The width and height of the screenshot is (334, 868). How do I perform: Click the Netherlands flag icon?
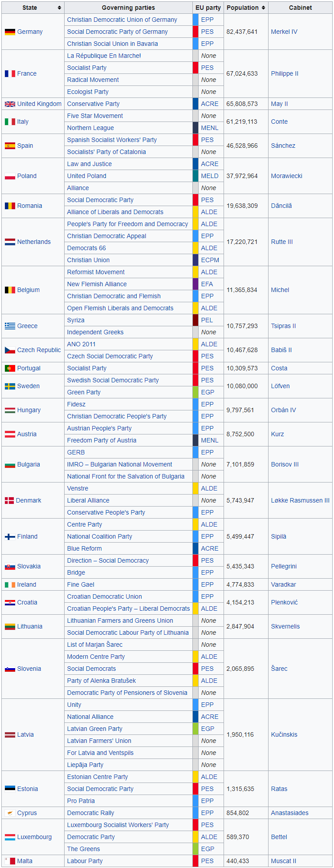click(10, 242)
